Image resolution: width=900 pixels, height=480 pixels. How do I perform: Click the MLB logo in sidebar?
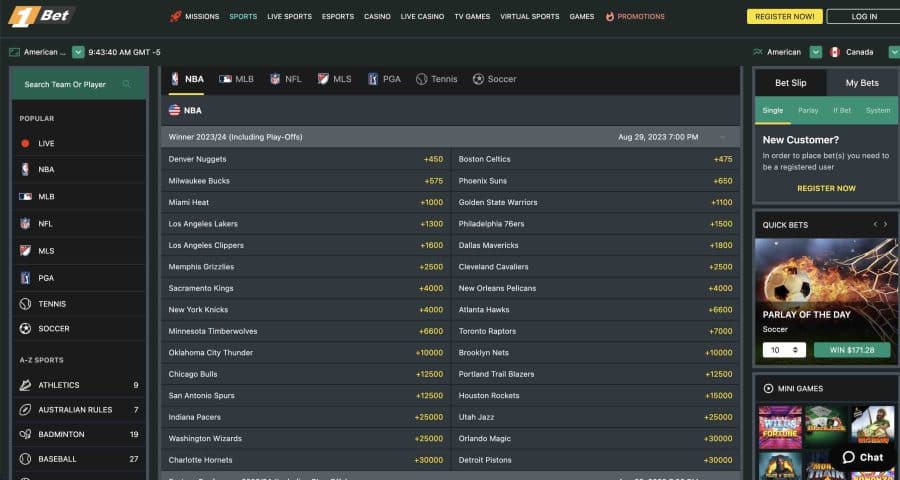coord(25,196)
